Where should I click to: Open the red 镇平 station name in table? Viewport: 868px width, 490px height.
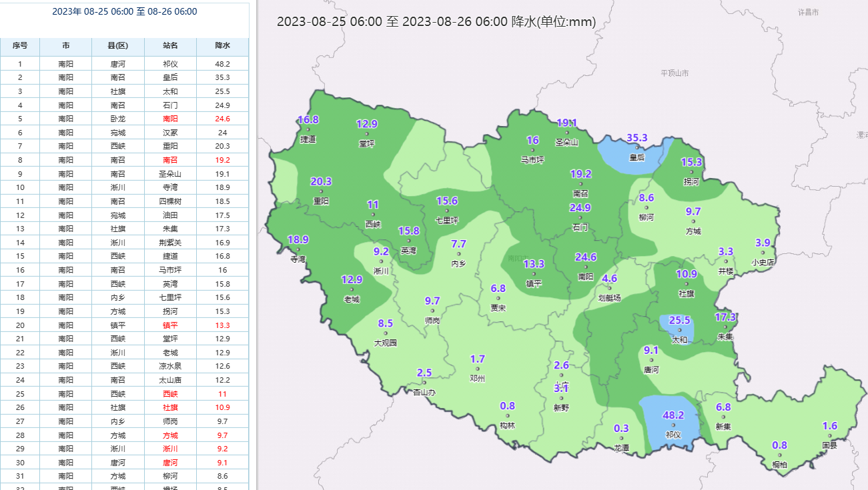[x=170, y=325]
